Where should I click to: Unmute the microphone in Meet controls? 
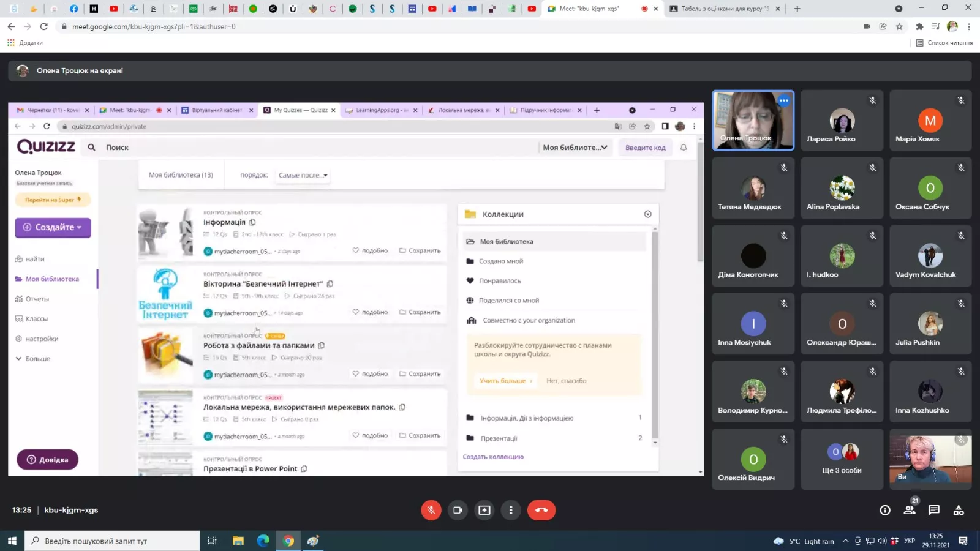[431, 510]
